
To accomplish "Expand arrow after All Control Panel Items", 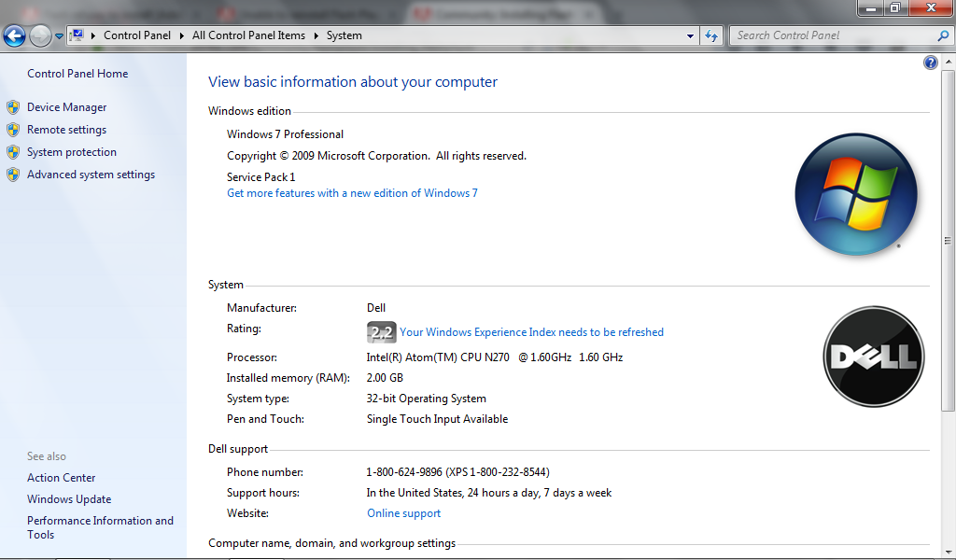I will 316,36.
